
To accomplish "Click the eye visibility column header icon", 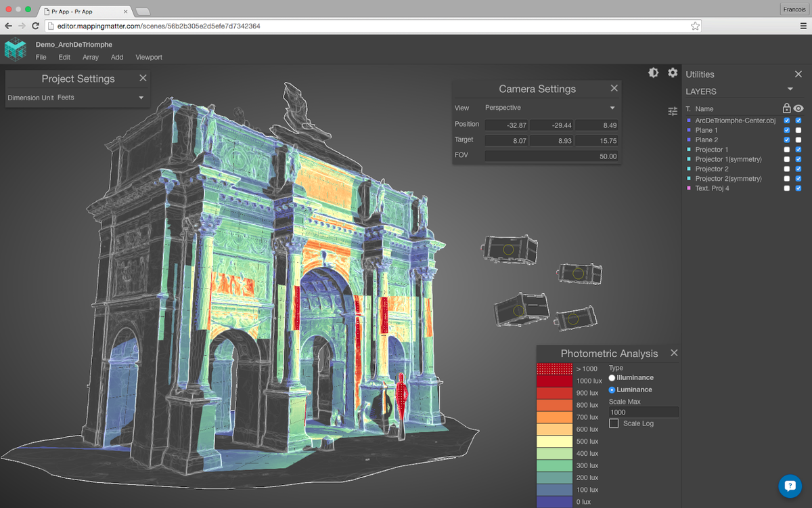I will pos(798,108).
